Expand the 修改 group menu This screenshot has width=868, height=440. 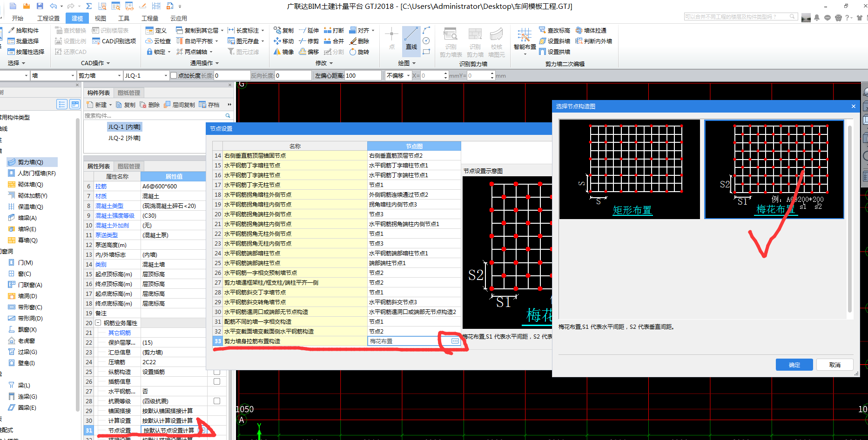click(324, 63)
